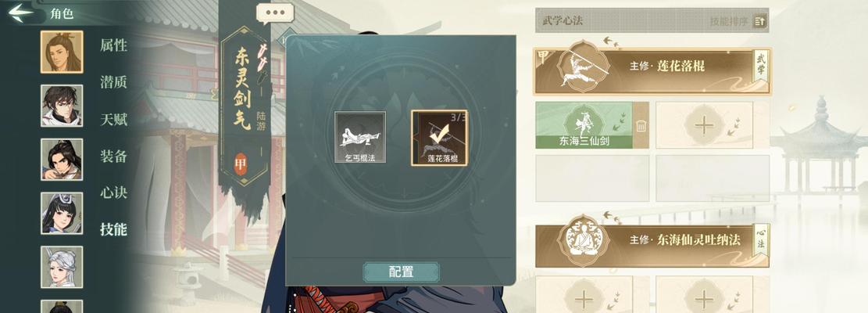This screenshot has height=313, width=868.
Task: Select the 乞丐棍法 skill icon
Action: [x=360, y=138]
